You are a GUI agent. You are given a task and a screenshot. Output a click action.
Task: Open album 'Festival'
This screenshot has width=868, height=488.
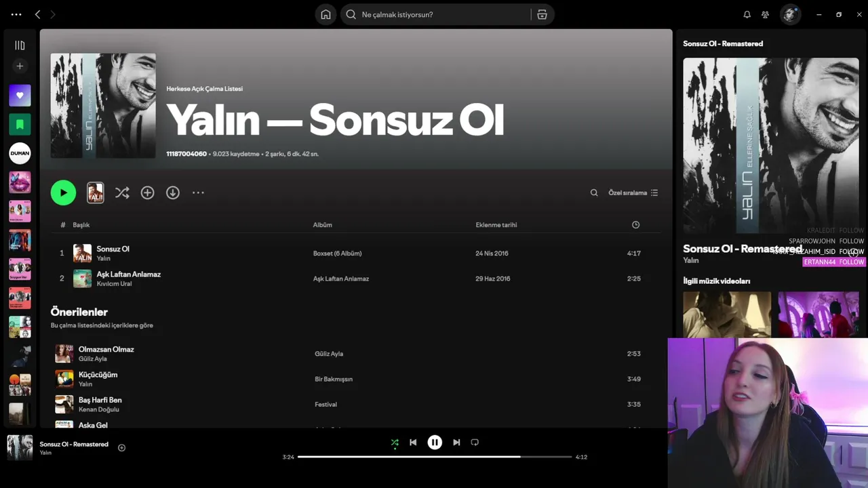tap(325, 405)
